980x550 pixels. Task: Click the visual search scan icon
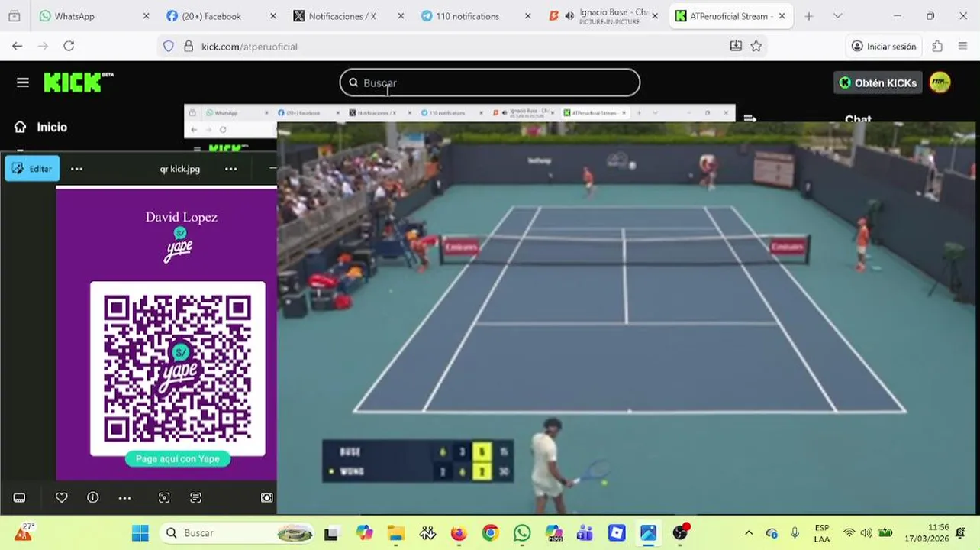click(164, 498)
